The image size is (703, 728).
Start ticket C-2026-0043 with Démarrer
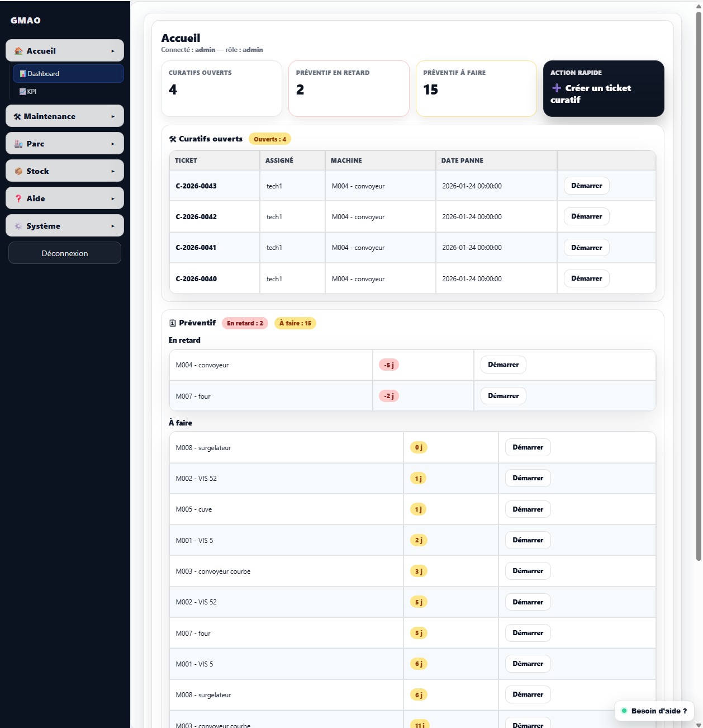586,186
